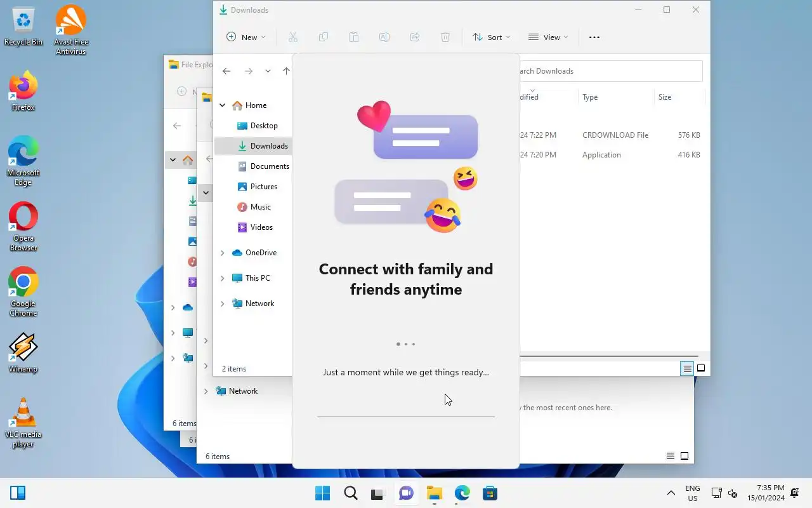812x508 pixels.
Task: Select the CRDOWNLOAD File row
Action: tap(612, 135)
